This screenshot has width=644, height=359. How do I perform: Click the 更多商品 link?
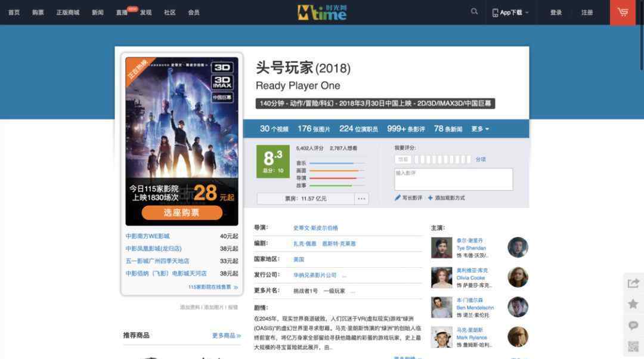click(227, 336)
